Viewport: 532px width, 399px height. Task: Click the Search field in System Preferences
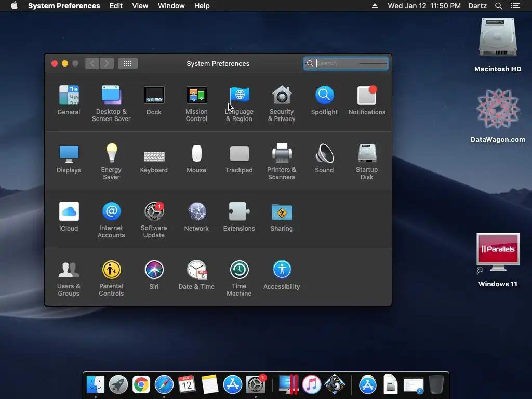(345, 63)
